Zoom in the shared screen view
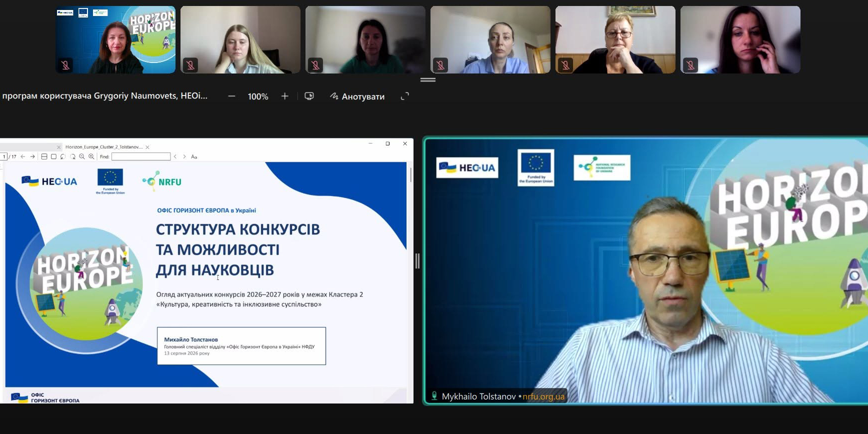Screen dimensions: 868x434 click(284, 96)
